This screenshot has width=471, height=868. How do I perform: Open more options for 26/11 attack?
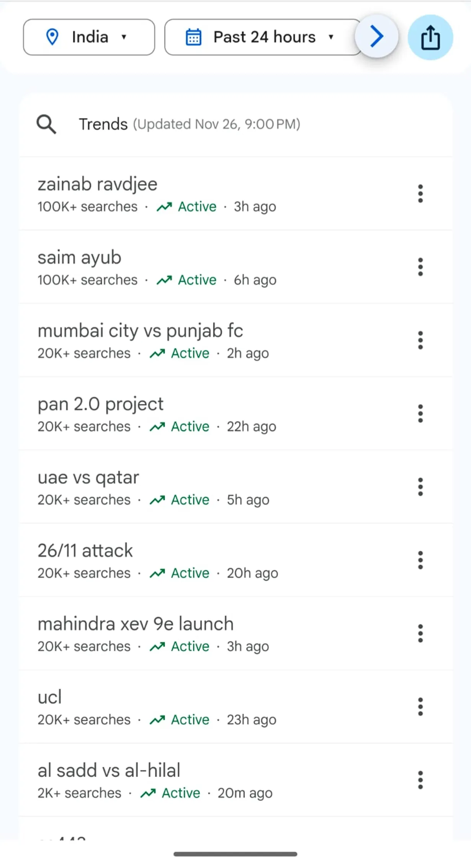tap(420, 560)
